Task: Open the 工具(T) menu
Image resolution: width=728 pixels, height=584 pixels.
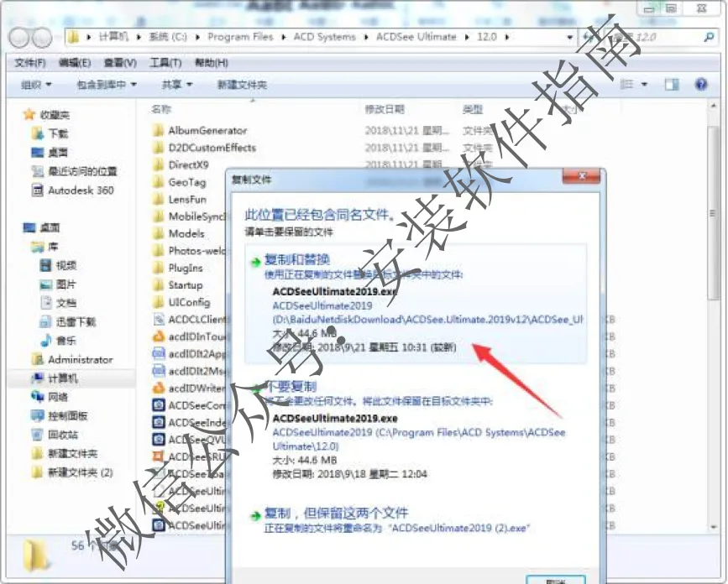Action: (x=165, y=63)
